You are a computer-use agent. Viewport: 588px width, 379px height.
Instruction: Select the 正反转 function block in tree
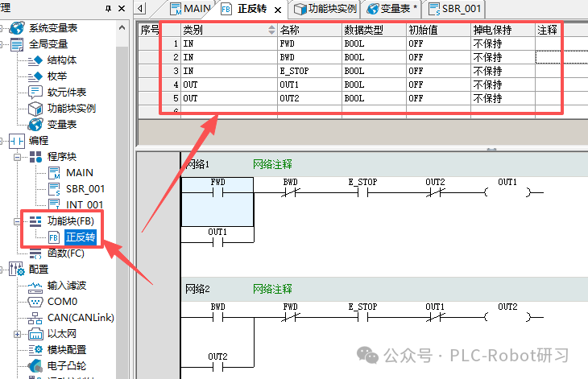81,237
